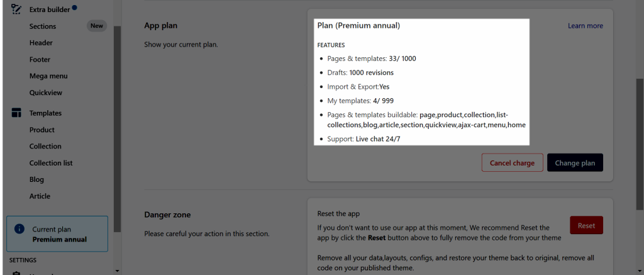Viewport: 644px width, 275px height.
Task: Select Footer in the sidebar
Action: [x=40, y=60]
